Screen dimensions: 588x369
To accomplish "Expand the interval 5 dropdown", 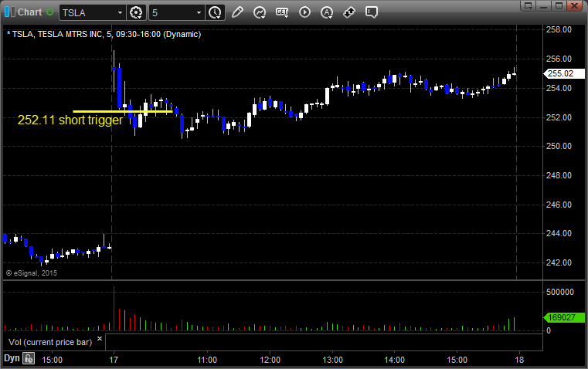I will point(199,12).
